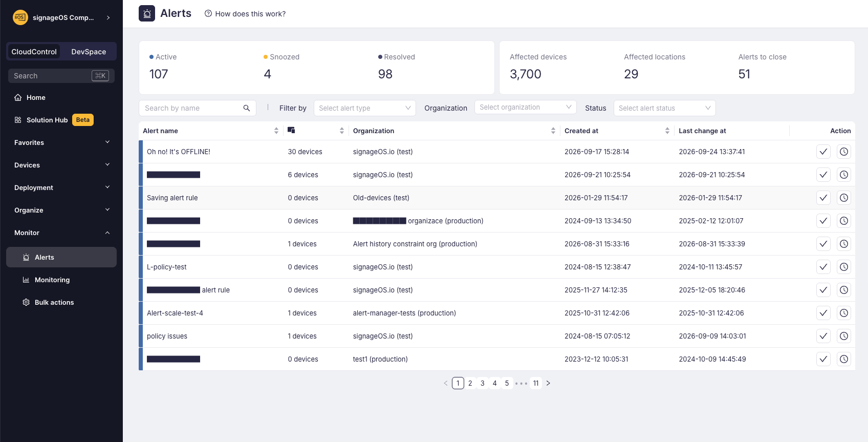Screen dimensions: 868x442
Task: Snooze the 'Oh no! It's OFFLINE!' alert
Action: (x=844, y=152)
